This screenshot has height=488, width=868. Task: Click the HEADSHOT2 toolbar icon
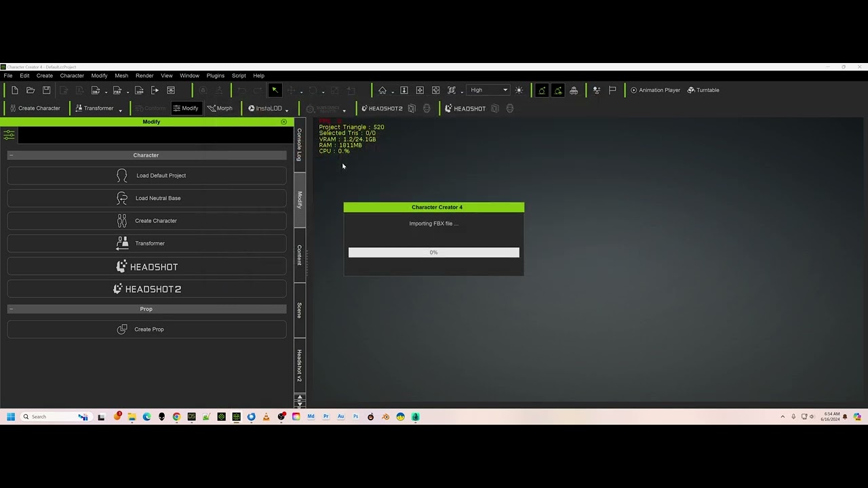click(x=382, y=108)
